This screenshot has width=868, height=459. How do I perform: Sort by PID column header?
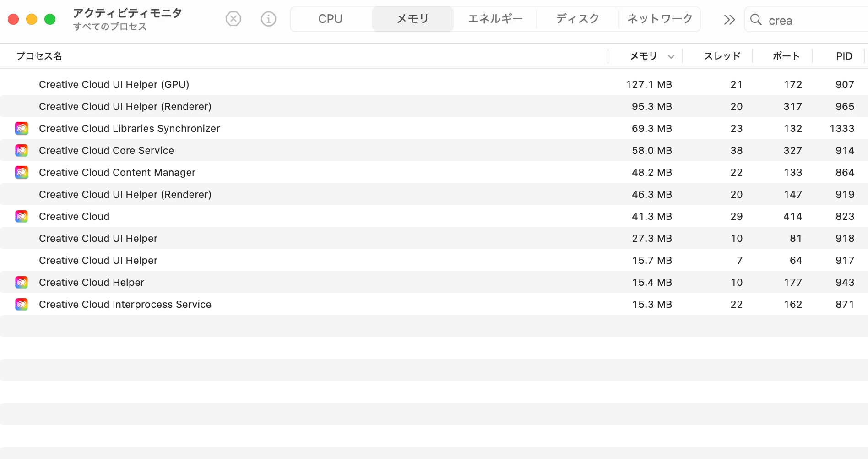click(x=844, y=56)
